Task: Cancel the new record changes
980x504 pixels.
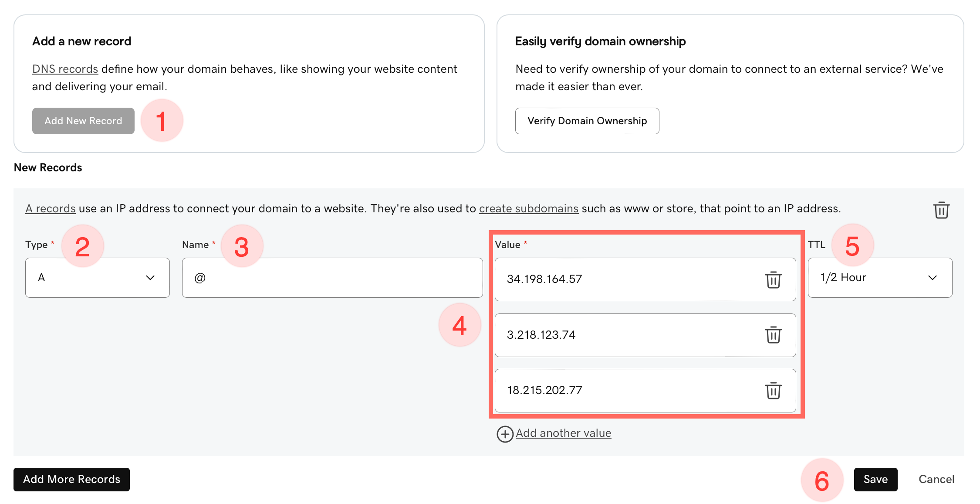Action: 936,479
